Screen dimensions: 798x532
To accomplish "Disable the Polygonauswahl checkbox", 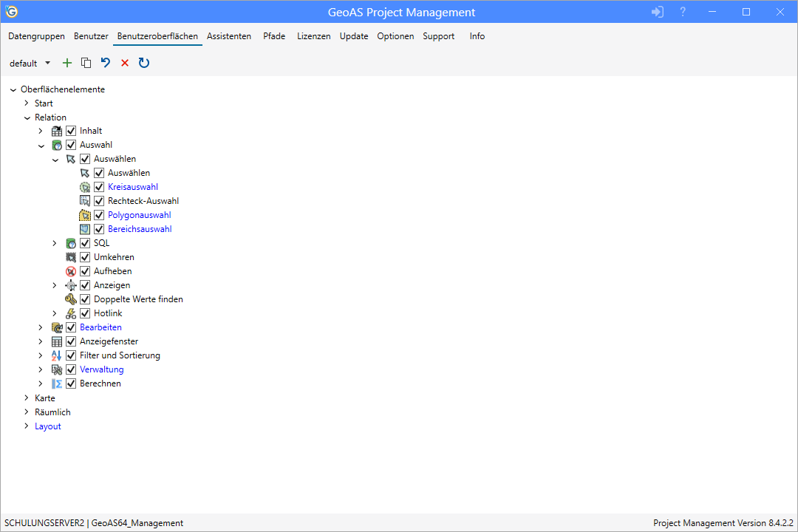I will (99, 215).
